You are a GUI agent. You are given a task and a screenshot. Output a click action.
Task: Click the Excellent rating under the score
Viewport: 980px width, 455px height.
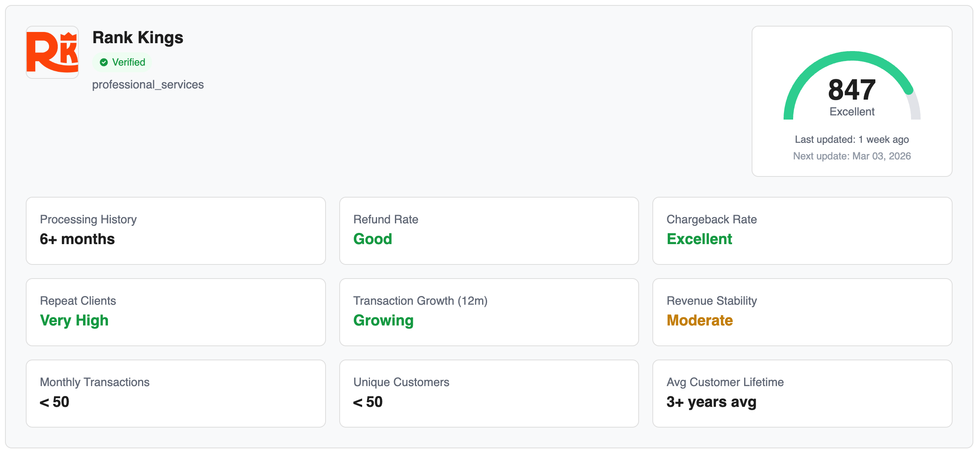(x=852, y=112)
